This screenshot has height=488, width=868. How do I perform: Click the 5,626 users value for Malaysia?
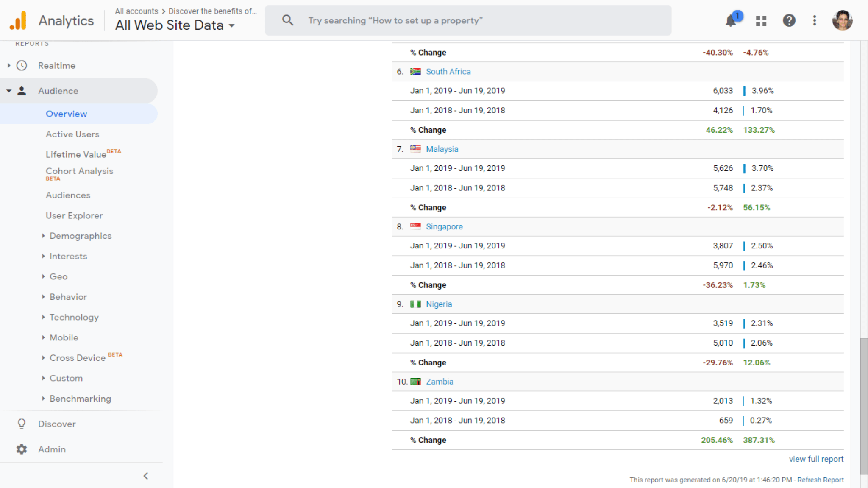pyautogui.click(x=723, y=168)
